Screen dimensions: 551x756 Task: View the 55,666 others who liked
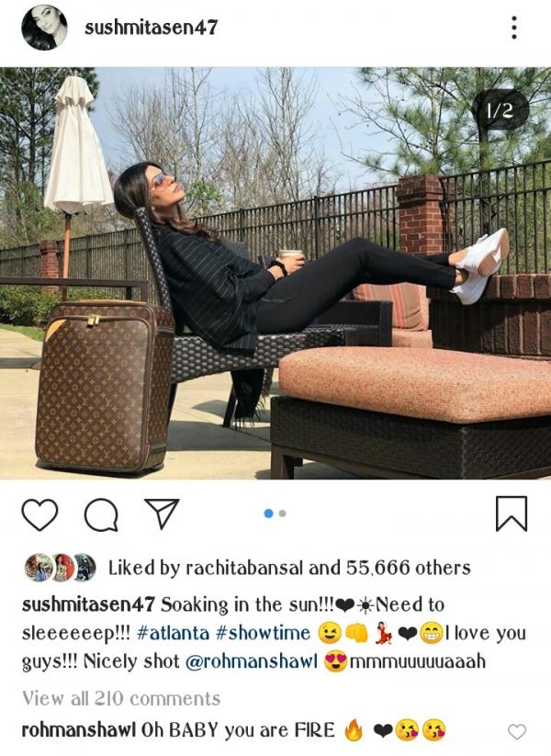pos(409,568)
